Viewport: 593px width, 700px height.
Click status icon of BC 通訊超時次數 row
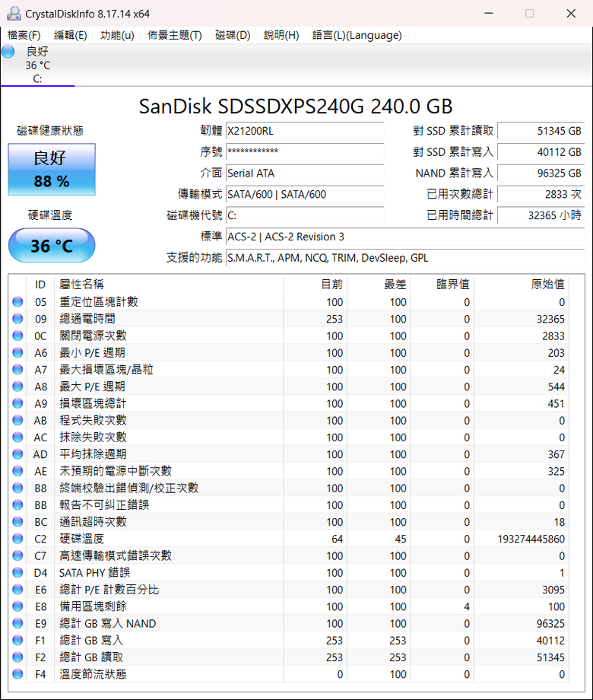pyautogui.click(x=17, y=522)
